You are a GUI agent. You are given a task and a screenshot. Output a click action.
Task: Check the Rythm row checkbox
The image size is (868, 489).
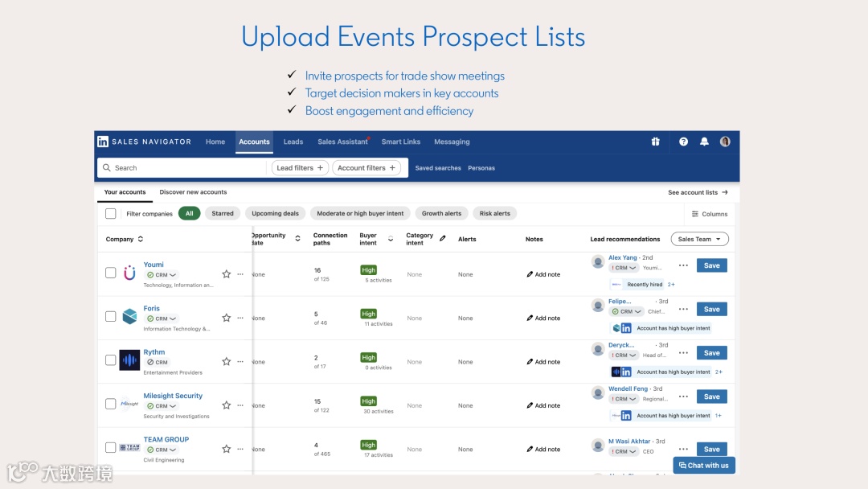[x=111, y=360]
